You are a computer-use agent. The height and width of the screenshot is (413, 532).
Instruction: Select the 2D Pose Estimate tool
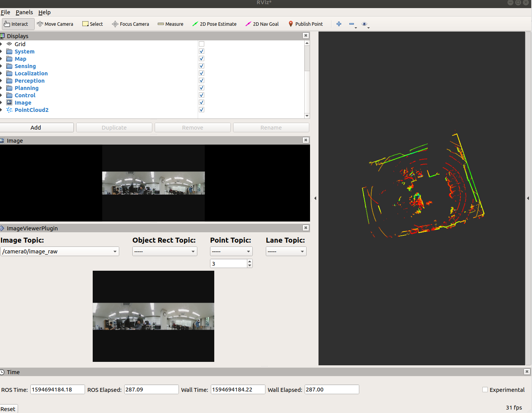click(x=214, y=24)
